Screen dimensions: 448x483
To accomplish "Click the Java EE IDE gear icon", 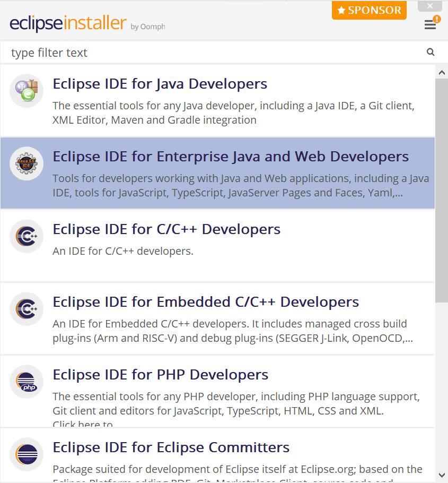I will [x=27, y=163].
